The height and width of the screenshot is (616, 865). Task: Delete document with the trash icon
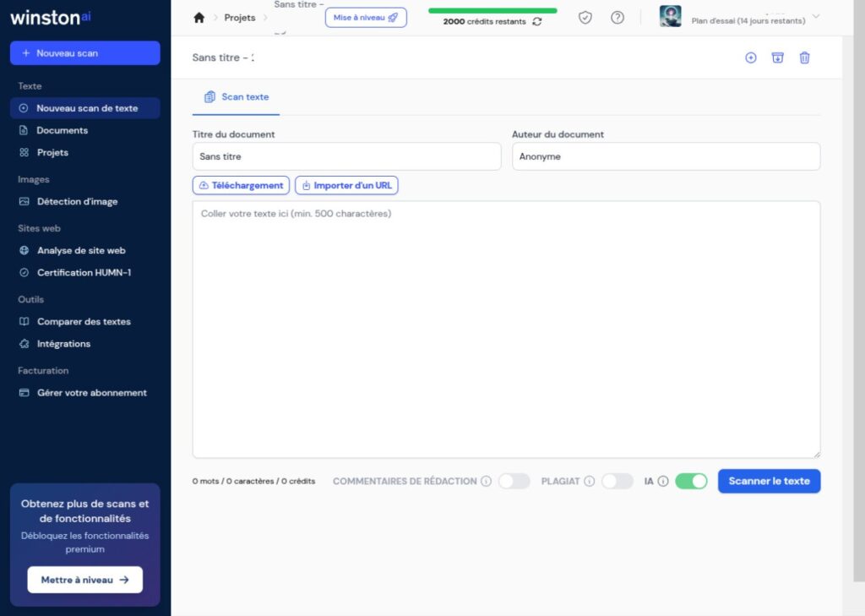[804, 57]
